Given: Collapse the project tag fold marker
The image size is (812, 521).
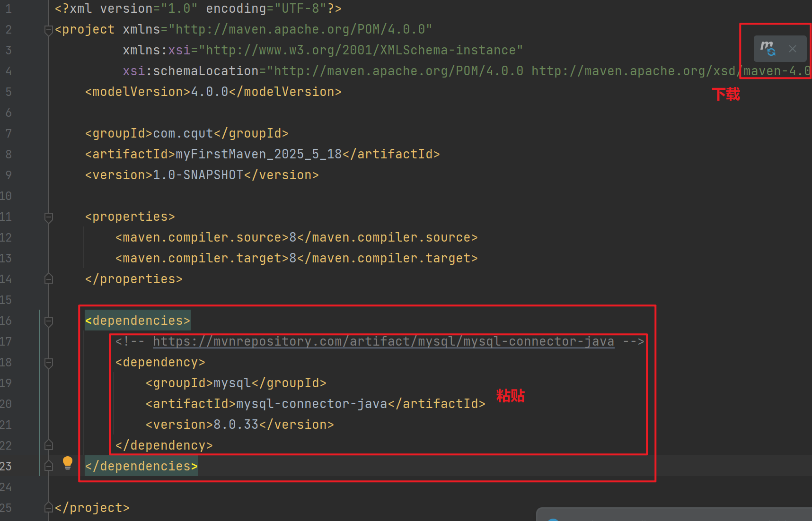Looking at the screenshot, I should (x=48, y=30).
